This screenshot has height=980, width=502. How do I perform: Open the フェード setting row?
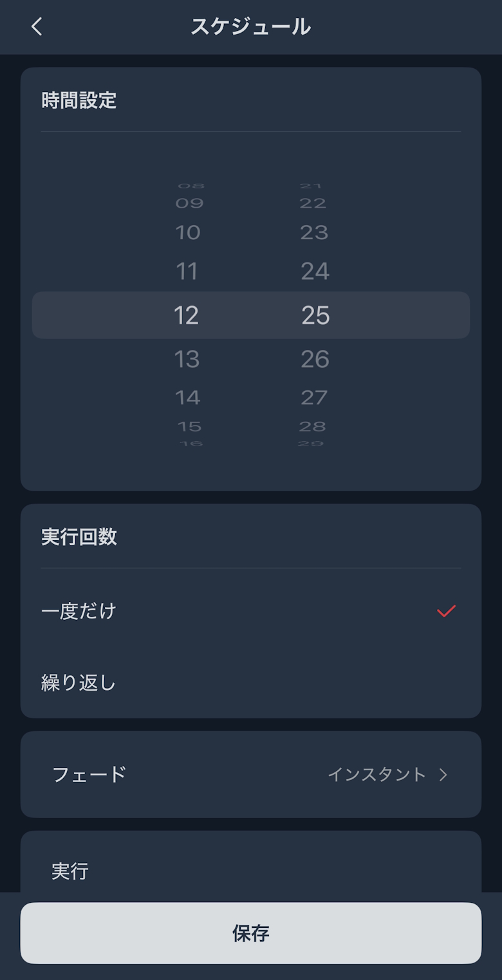pos(89,774)
